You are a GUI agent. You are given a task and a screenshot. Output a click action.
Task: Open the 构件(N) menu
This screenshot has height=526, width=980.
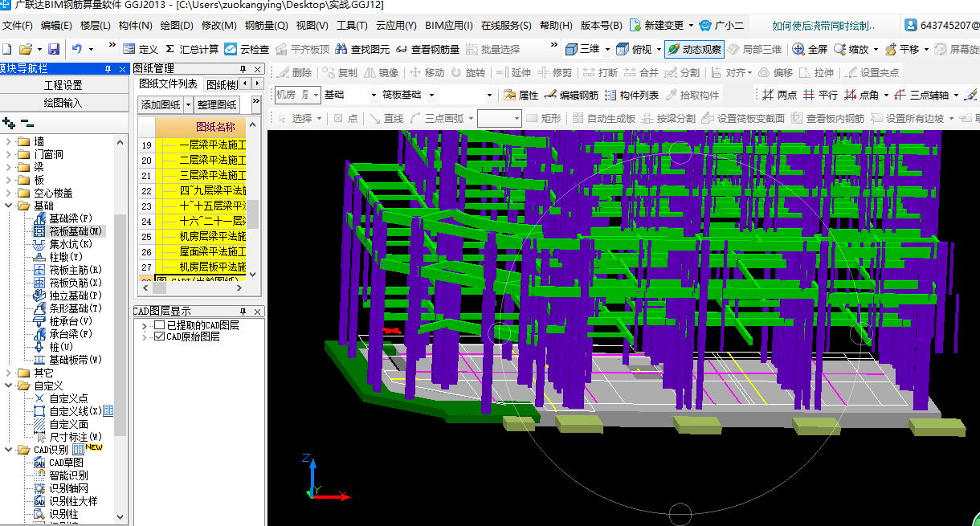click(135, 26)
